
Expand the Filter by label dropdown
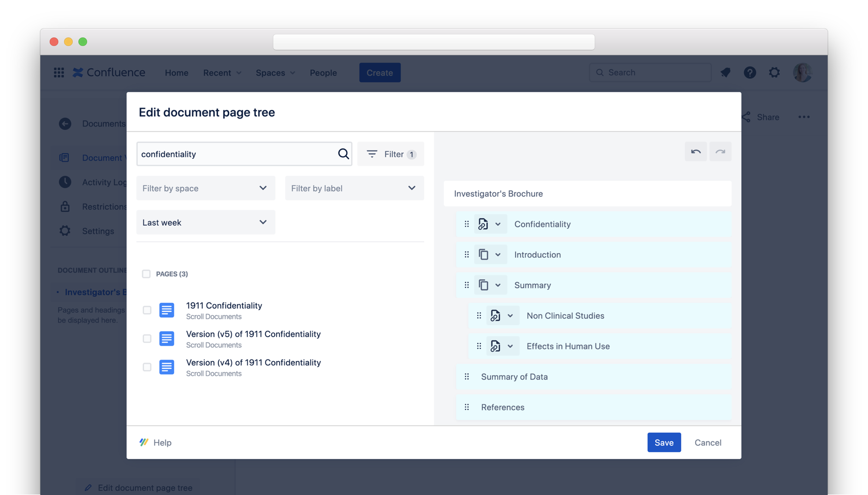click(x=354, y=188)
